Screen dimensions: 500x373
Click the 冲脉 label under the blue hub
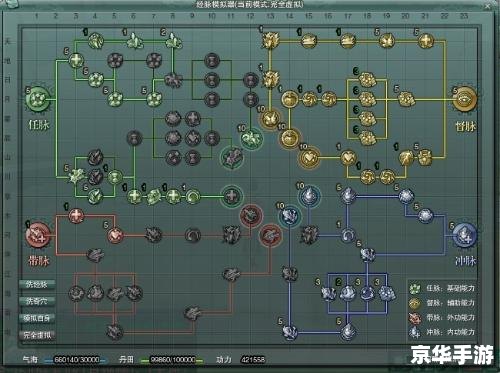point(465,261)
